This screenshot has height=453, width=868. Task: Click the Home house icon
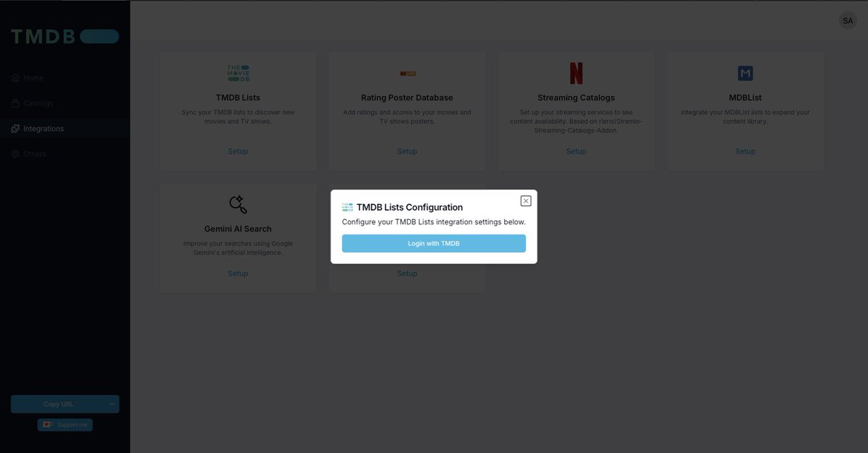coord(16,78)
